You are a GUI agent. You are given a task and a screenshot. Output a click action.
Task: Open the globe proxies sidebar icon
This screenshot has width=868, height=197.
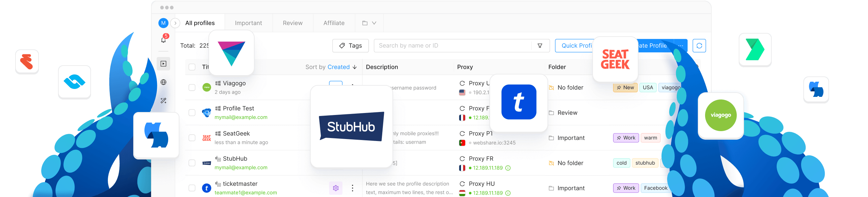click(164, 82)
